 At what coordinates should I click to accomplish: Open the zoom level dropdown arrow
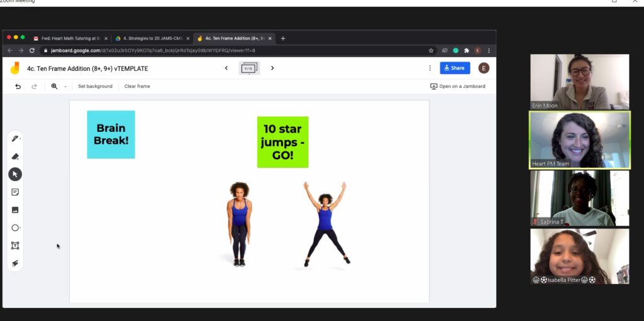tap(65, 87)
